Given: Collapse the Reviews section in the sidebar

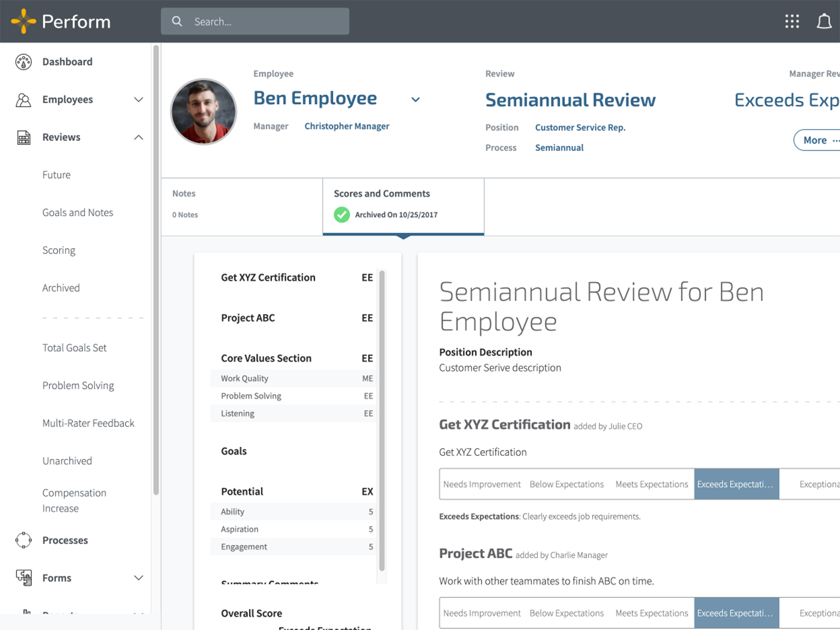Looking at the screenshot, I should tap(138, 137).
